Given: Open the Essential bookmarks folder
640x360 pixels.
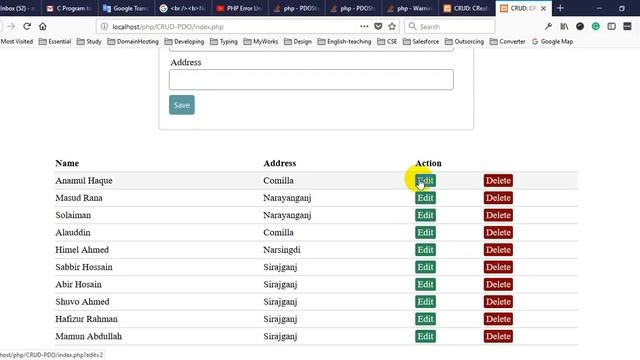Looking at the screenshot, I should 55,42.
